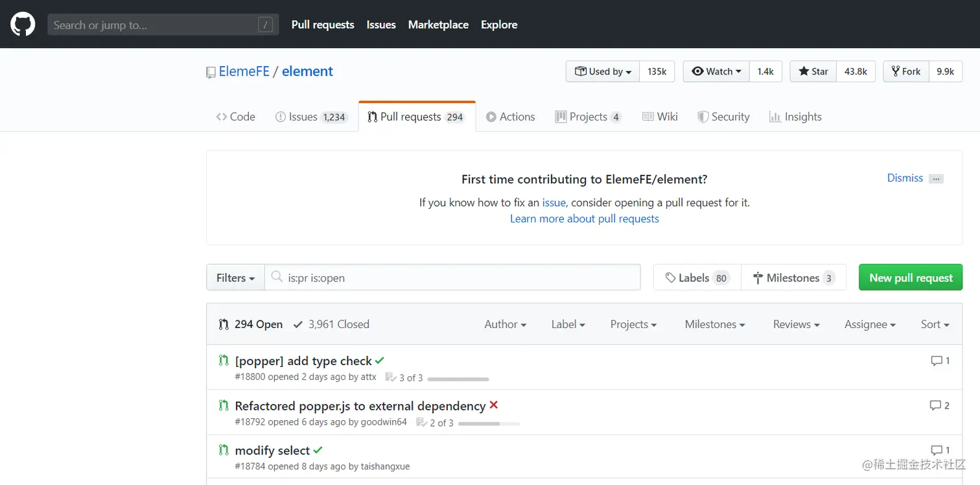980x485 pixels.
Task: Expand the Assignee filter
Action: tap(870, 324)
